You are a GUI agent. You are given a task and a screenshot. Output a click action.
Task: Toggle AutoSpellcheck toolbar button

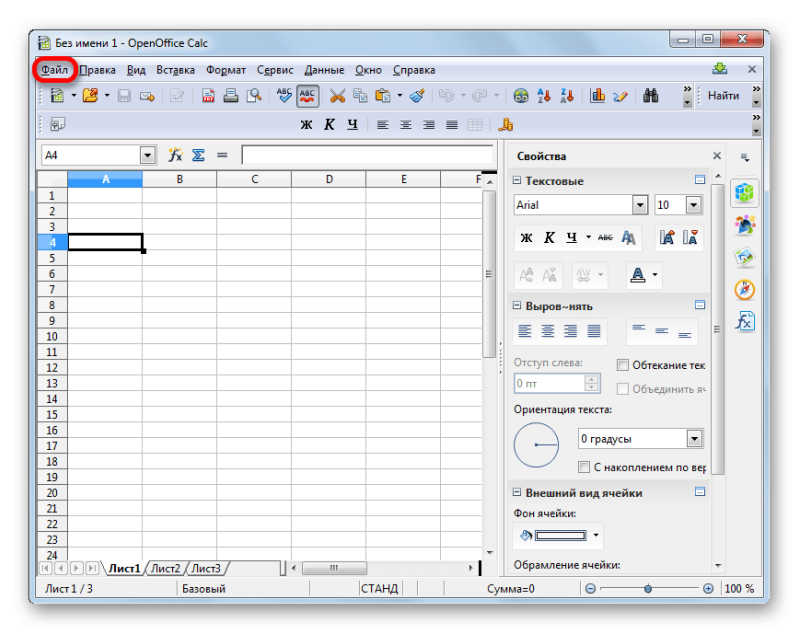307,96
